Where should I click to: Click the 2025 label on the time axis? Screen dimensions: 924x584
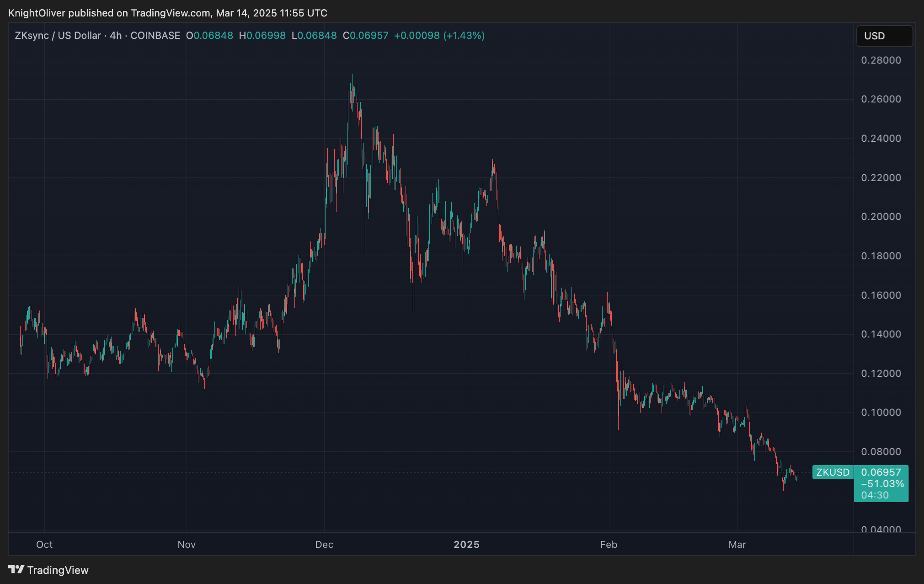467,545
